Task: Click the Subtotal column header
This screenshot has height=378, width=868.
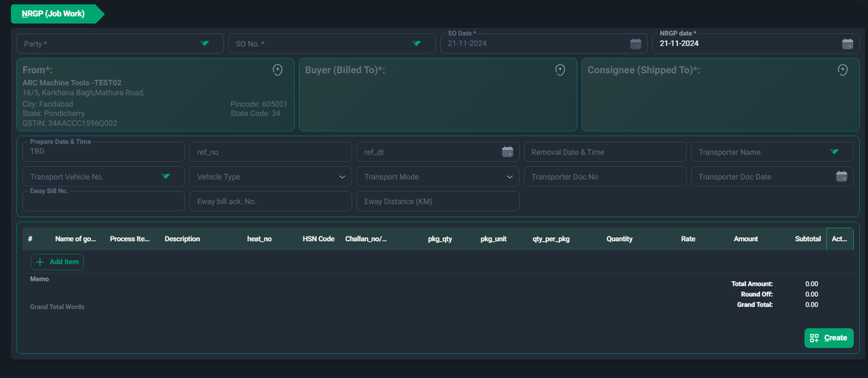Action: tap(808, 239)
